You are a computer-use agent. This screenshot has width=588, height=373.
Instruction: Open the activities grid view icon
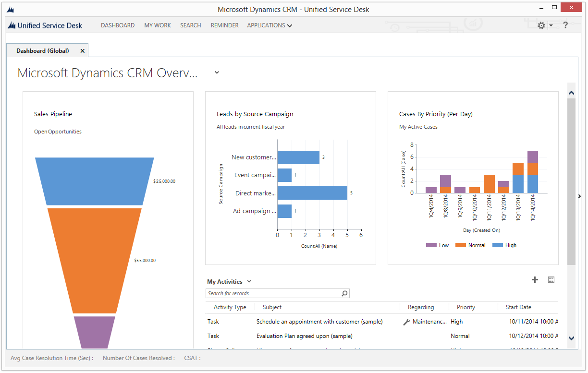551,279
